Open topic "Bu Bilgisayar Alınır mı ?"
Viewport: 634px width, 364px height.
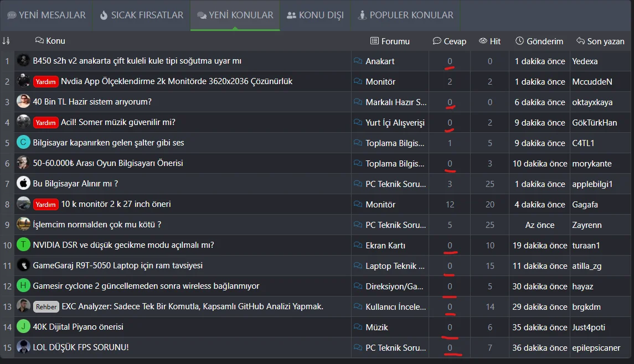tap(75, 184)
